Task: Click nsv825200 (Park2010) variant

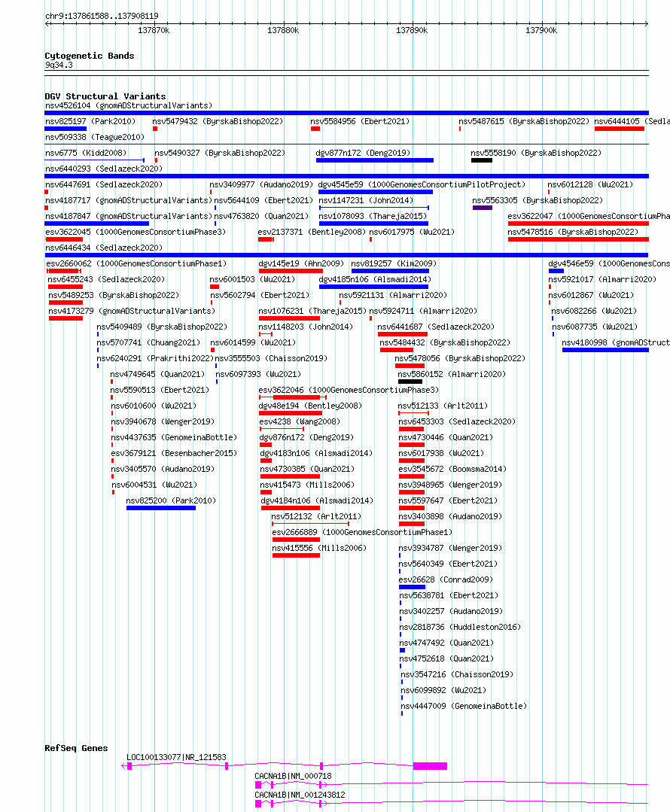Action: [x=171, y=500]
